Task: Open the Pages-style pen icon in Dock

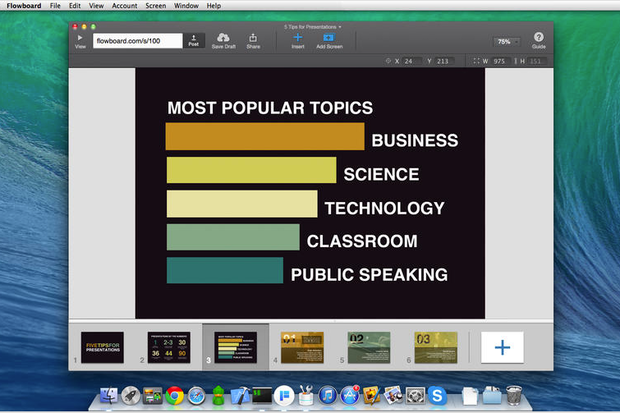Action: coord(372,396)
